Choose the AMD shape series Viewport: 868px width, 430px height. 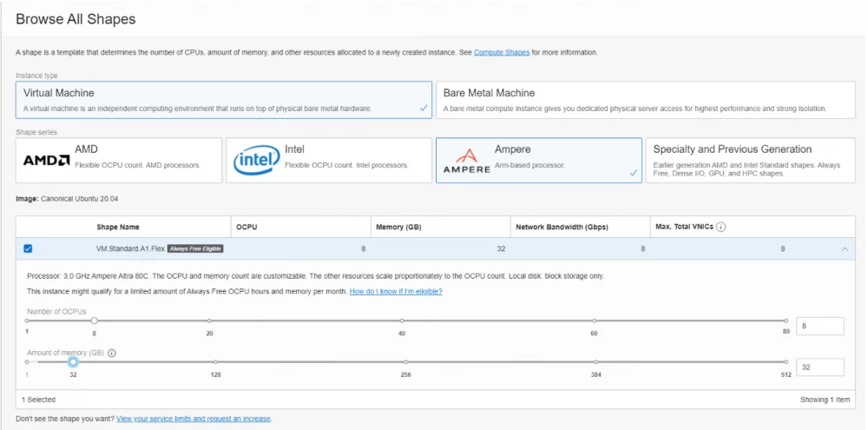[118, 161]
